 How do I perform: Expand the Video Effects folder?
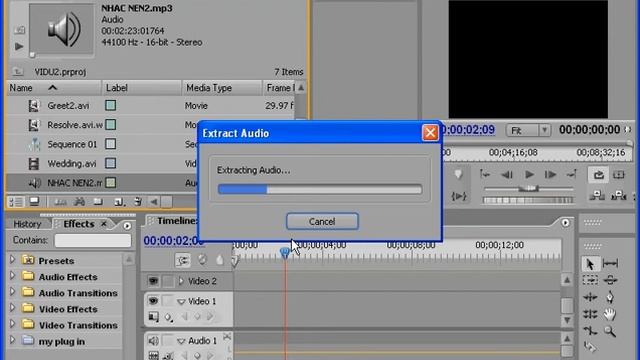[x=12, y=308]
